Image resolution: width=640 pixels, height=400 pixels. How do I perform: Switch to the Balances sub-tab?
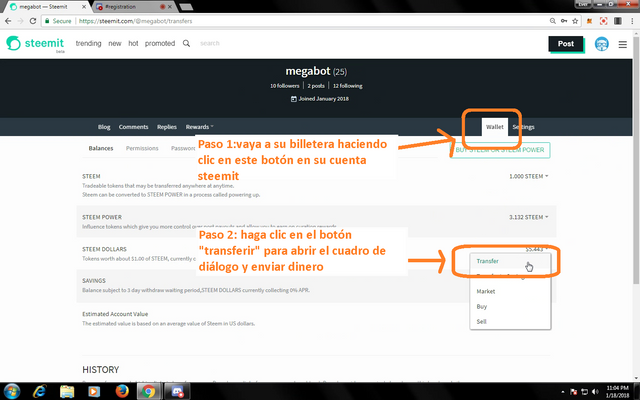101,148
